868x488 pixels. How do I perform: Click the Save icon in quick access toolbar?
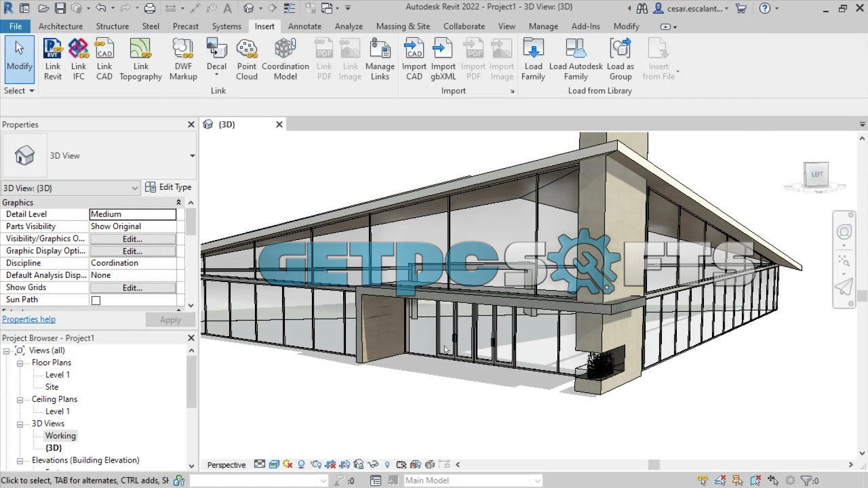(60, 8)
